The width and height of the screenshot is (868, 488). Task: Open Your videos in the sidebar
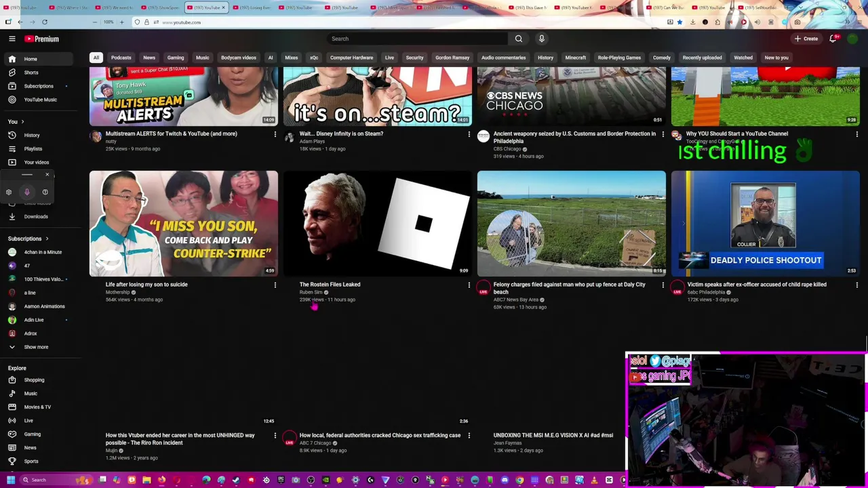(x=38, y=162)
